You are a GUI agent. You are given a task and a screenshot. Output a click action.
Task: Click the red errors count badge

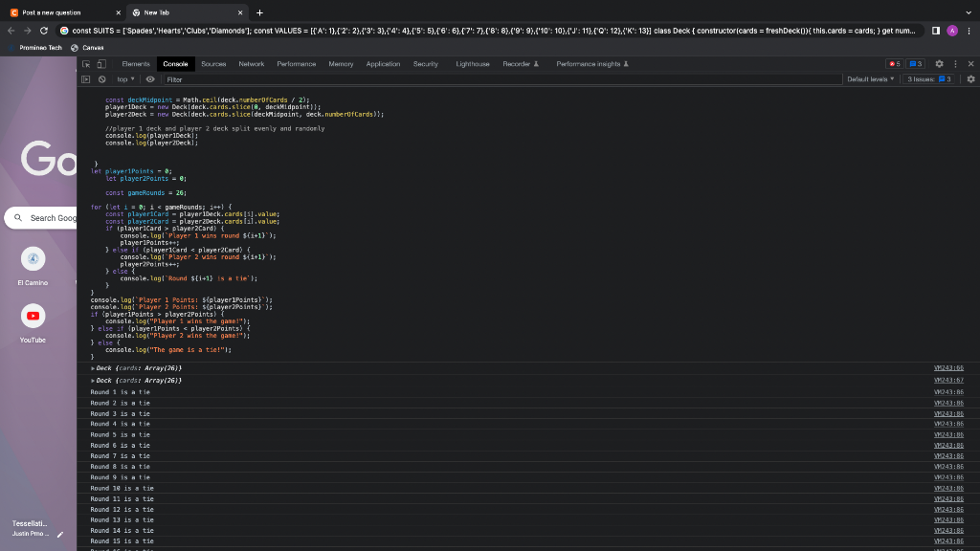click(895, 64)
